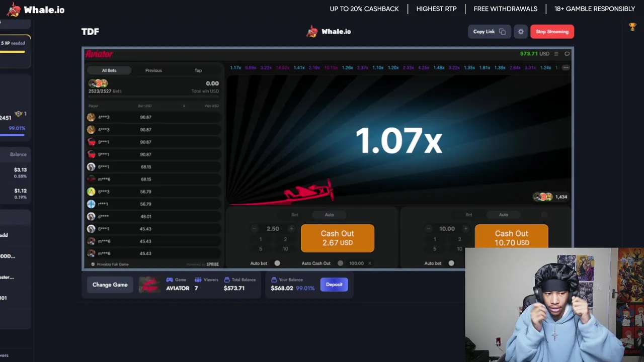644x362 pixels.
Task: Click the 99.01% purple progress bar in sidebar
Action: (x=13, y=135)
